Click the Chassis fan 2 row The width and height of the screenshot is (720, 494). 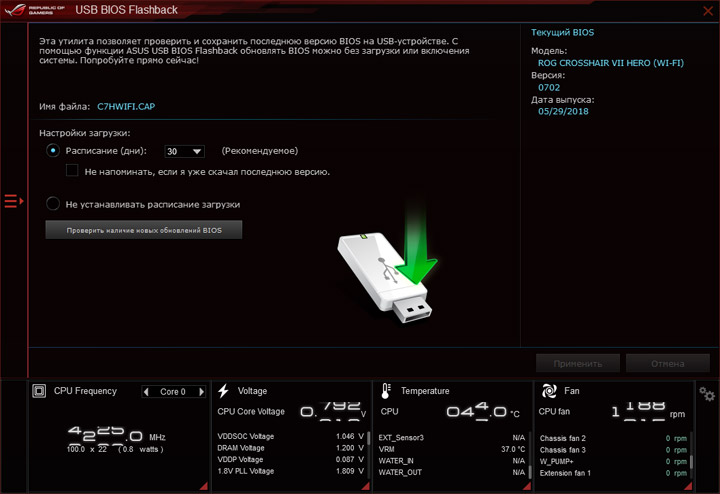click(x=613, y=438)
